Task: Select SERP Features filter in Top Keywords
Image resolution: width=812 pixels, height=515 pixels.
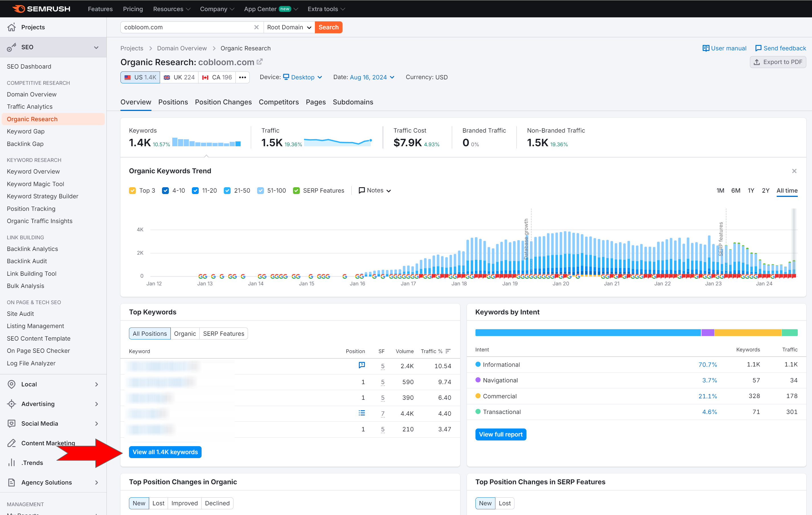Action: tap(223, 334)
